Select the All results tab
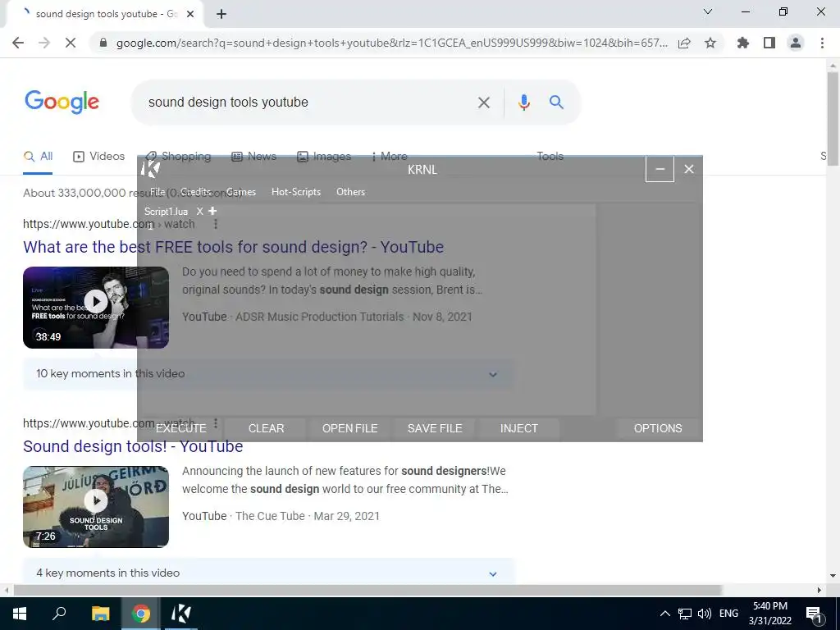The height and width of the screenshot is (630, 840). 38,157
